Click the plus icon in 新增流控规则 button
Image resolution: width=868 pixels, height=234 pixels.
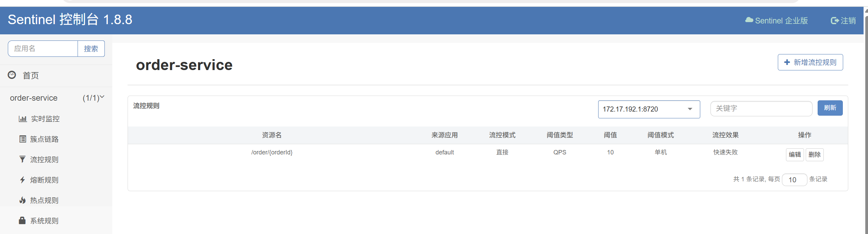tap(787, 62)
